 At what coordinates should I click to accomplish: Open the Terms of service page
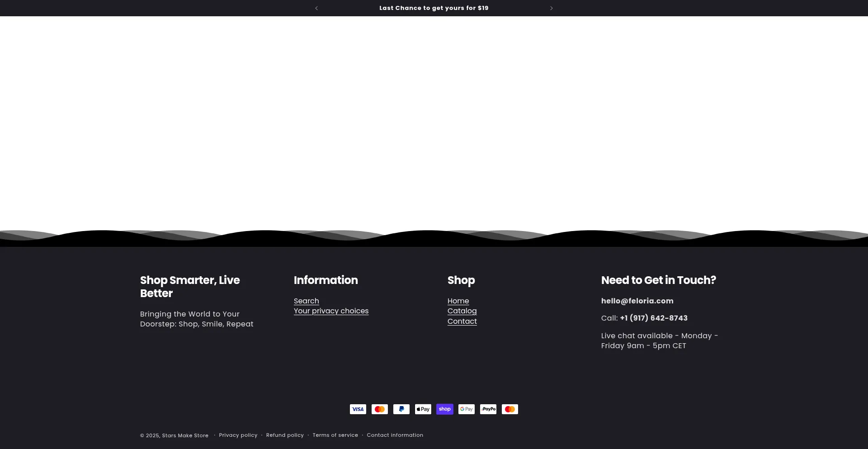click(x=335, y=435)
